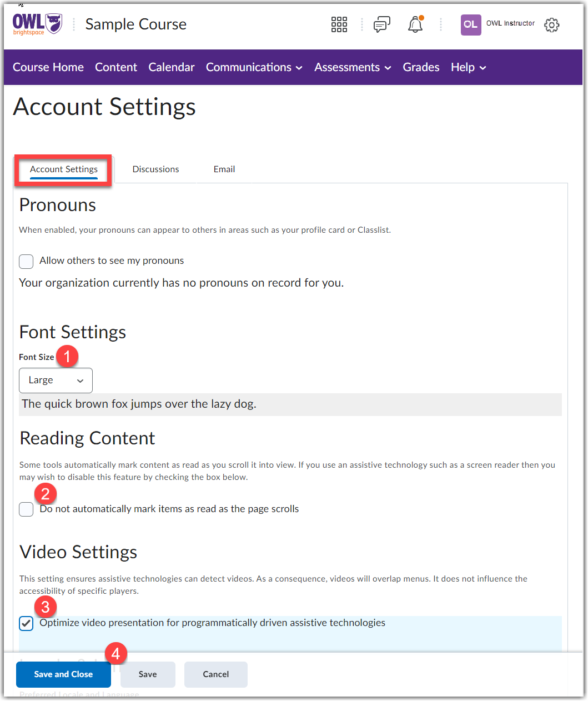The height and width of the screenshot is (701, 588).
Task: Go to Grades in navbar
Action: click(x=421, y=67)
